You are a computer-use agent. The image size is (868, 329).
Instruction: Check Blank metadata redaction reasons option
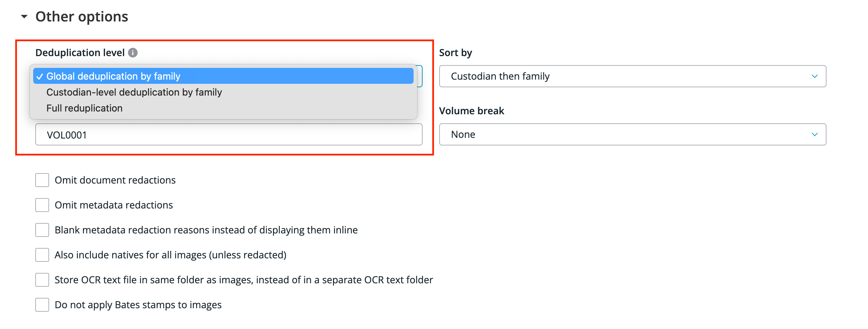(x=42, y=230)
